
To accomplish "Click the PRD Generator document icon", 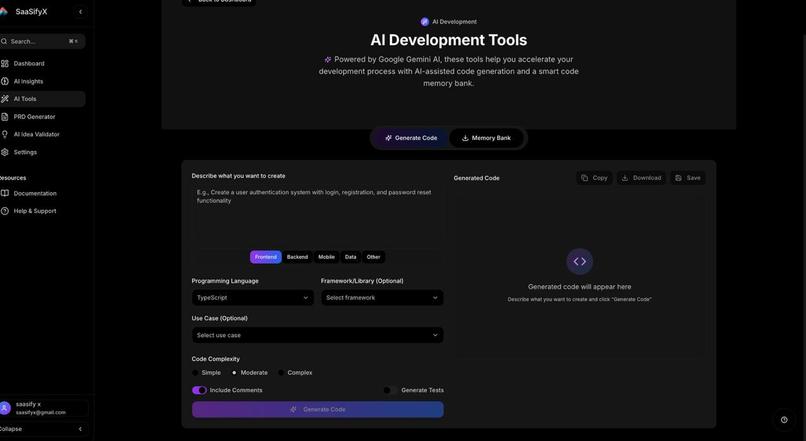I will 5,117.
